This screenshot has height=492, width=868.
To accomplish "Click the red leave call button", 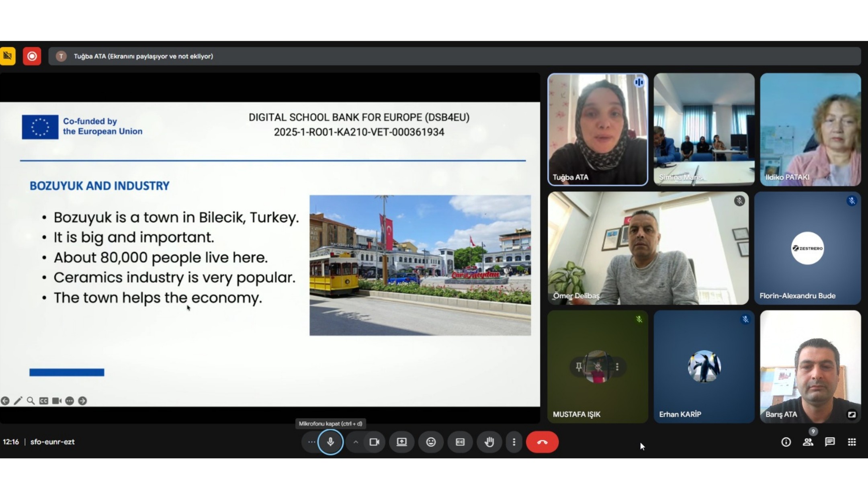I will pyautogui.click(x=542, y=442).
